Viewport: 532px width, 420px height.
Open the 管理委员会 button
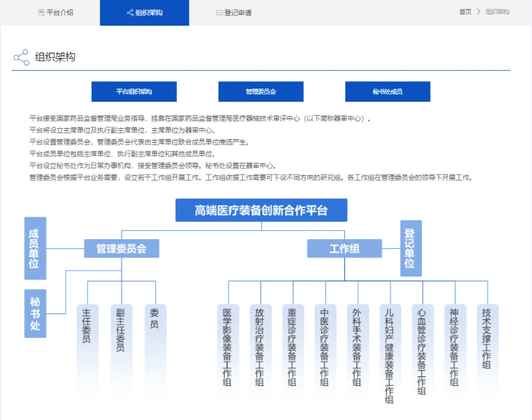(x=261, y=91)
